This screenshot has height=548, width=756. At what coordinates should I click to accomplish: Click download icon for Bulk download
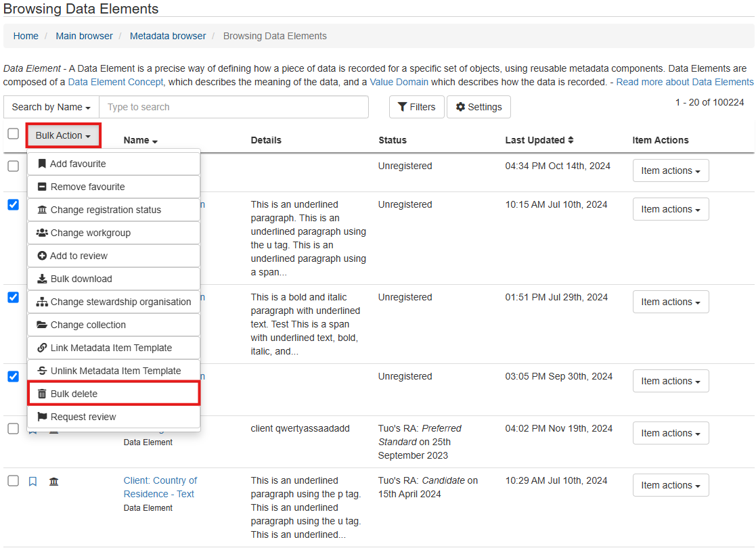tap(42, 279)
